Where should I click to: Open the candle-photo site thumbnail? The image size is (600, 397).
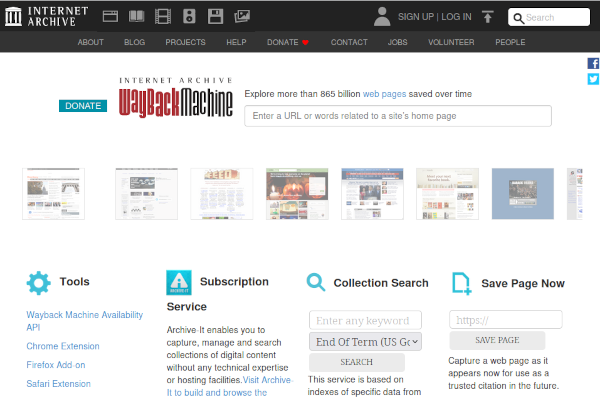[297, 194]
